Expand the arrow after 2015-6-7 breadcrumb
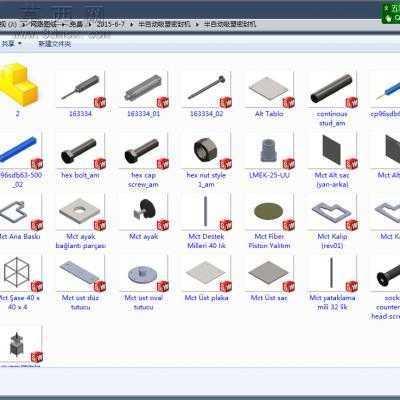400x400 pixels. 131,24
